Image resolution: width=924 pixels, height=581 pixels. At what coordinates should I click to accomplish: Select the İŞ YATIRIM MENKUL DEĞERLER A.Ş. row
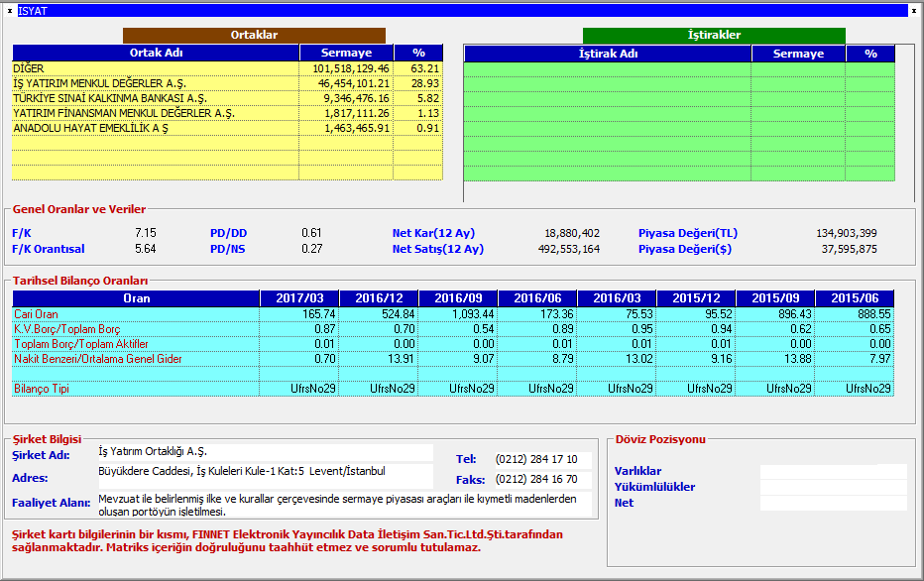(x=227, y=83)
